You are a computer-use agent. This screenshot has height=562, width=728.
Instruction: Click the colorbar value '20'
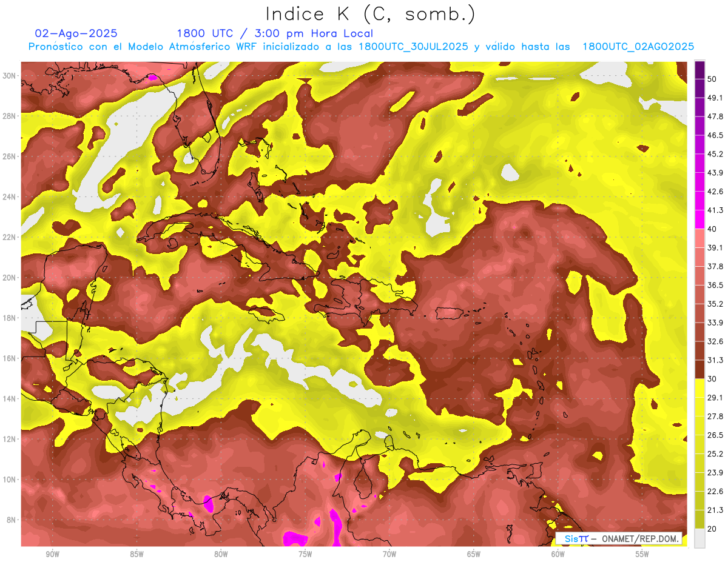712,529
